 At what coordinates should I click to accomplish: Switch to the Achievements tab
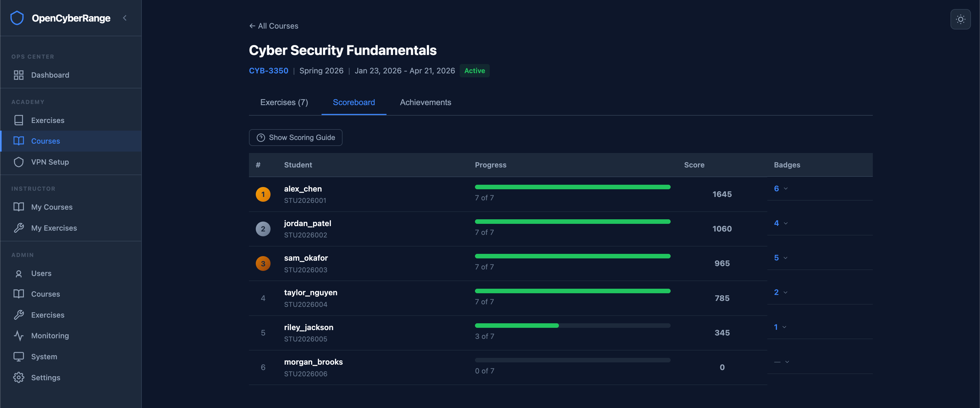(x=425, y=102)
